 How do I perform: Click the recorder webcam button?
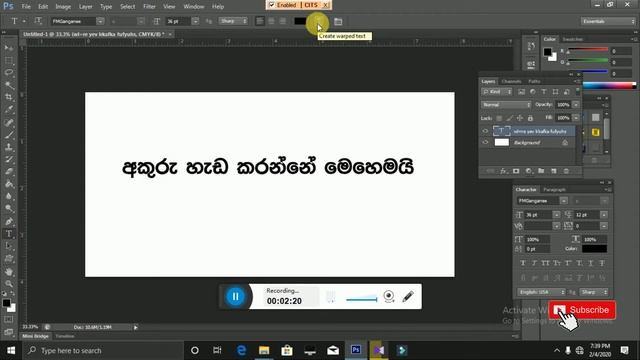tap(389, 296)
